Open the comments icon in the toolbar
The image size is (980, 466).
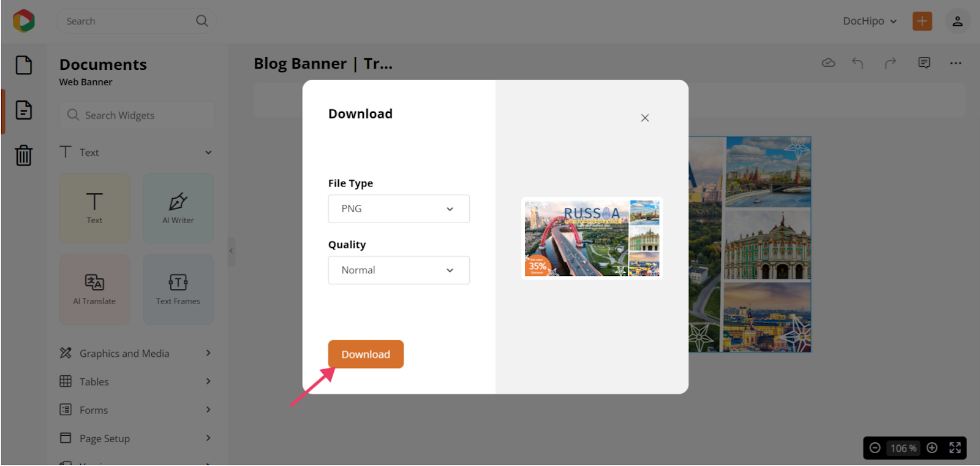924,63
